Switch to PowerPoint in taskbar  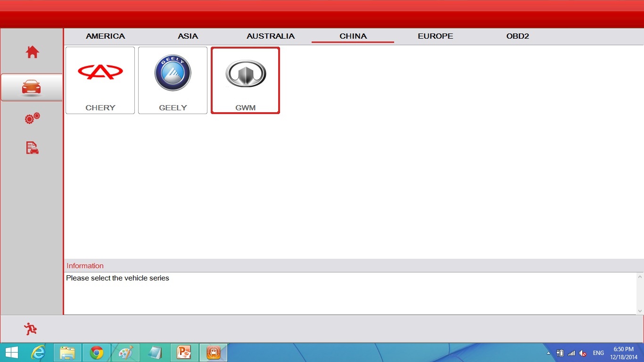[184, 352]
